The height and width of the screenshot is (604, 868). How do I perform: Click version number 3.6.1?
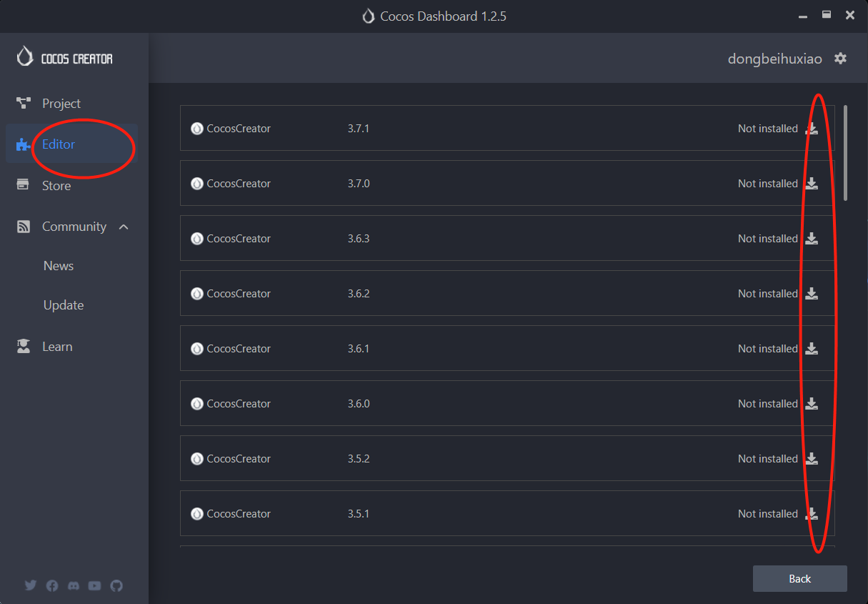point(359,349)
